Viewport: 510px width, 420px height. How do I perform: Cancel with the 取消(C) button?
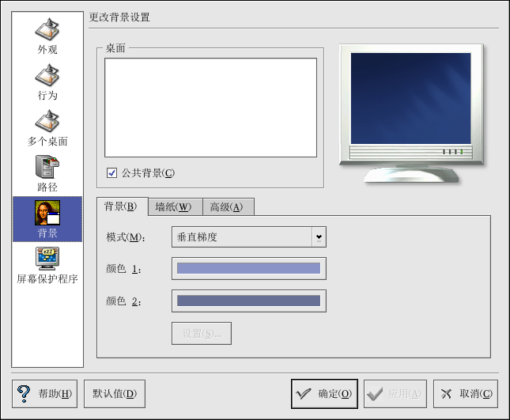tap(466, 394)
